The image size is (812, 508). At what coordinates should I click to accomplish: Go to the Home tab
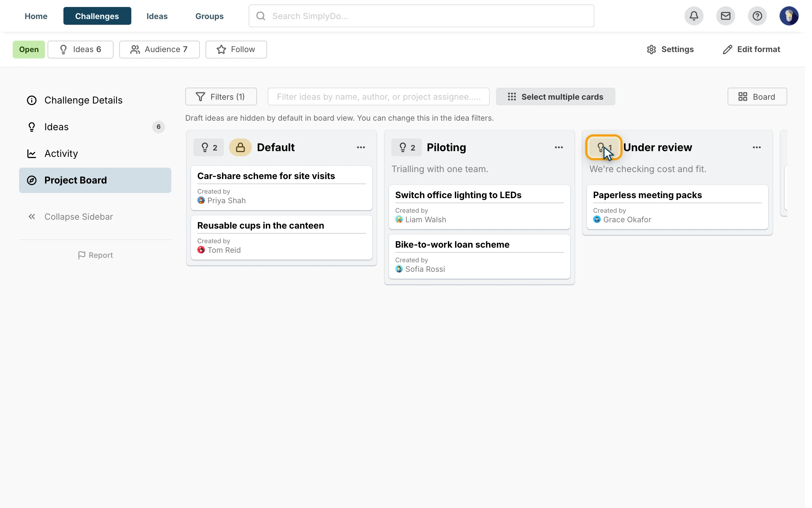(36, 16)
